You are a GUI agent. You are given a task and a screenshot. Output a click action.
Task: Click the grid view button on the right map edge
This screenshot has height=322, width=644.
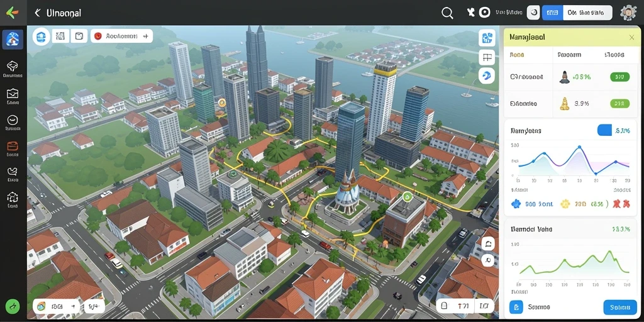pyautogui.click(x=487, y=57)
